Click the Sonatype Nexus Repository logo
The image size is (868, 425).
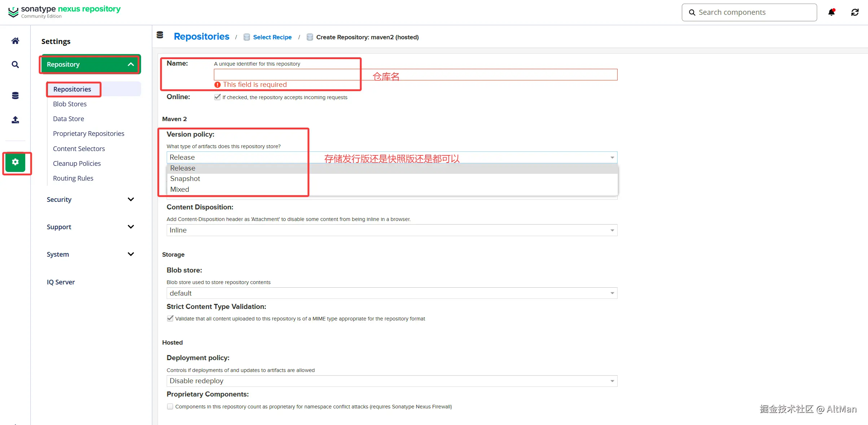pyautogui.click(x=64, y=12)
